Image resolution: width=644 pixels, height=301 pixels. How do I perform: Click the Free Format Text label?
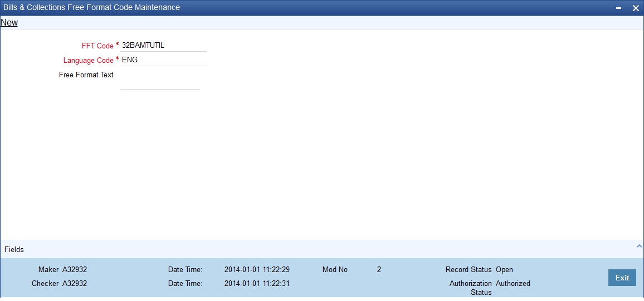pyautogui.click(x=86, y=75)
